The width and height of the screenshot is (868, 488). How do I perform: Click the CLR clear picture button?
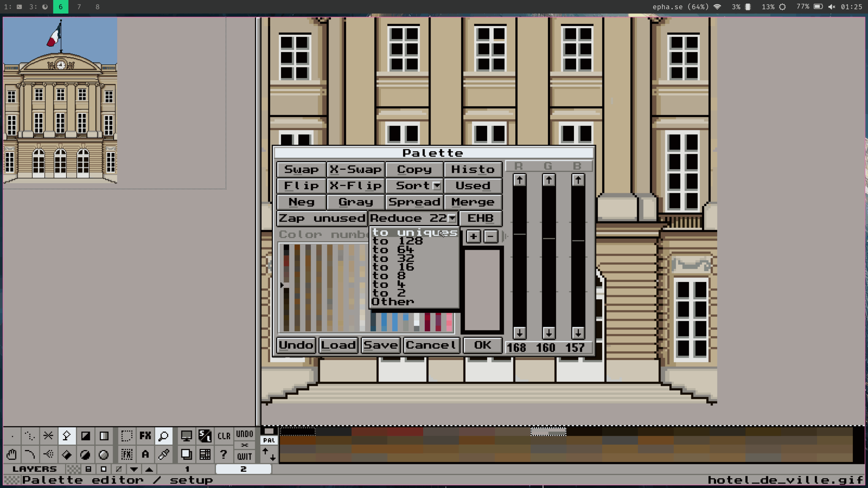(x=224, y=436)
